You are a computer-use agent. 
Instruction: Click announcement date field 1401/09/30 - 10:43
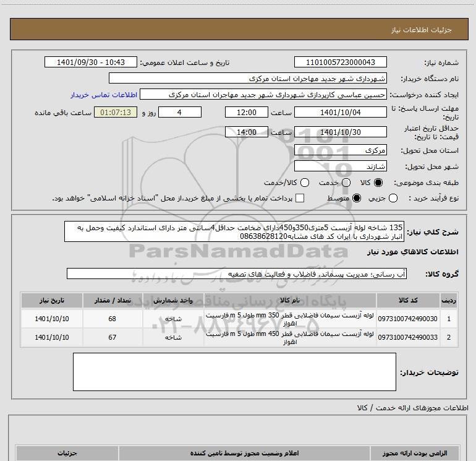tap(91, 62)
